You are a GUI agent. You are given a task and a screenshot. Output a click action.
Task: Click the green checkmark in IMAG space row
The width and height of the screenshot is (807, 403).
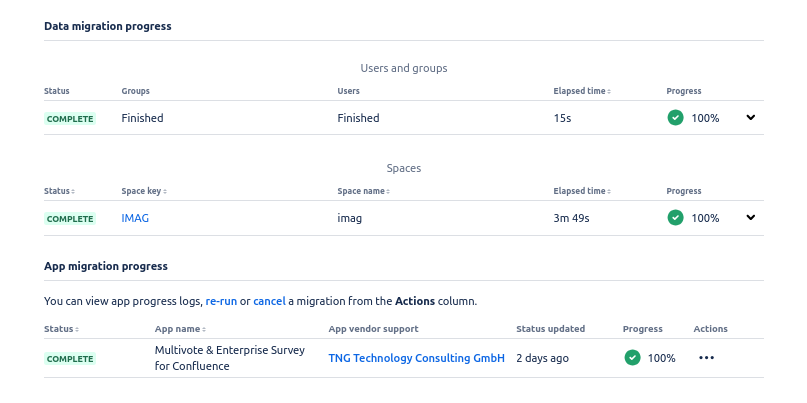click(676, 218)
